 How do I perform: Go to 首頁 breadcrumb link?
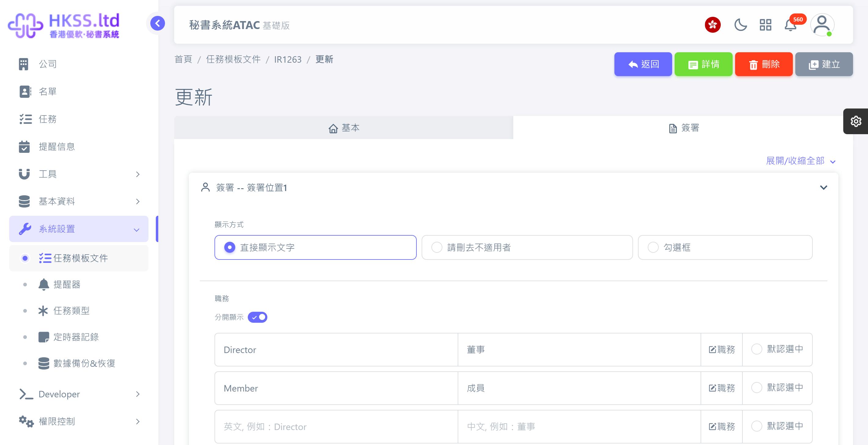(183, 59)
